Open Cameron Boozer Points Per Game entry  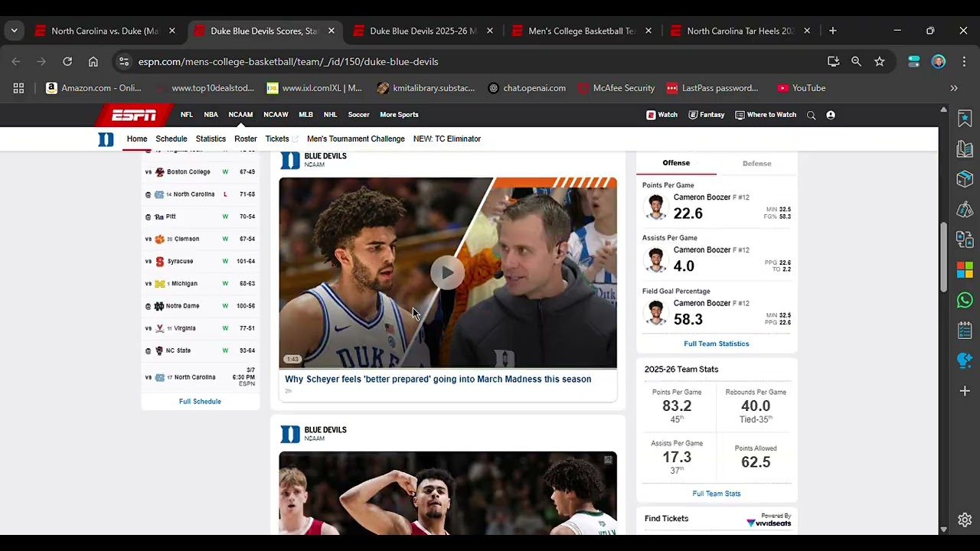click(x=717, y=207)
